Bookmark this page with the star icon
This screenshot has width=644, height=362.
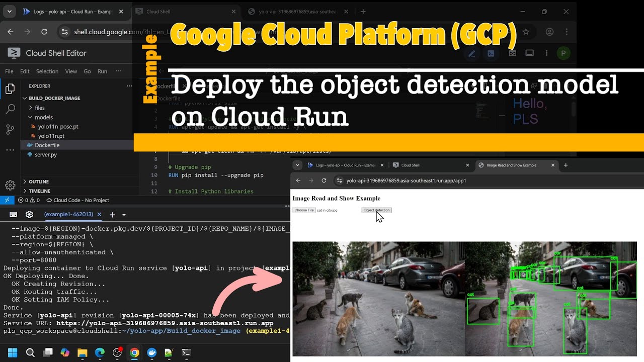pos(526,32)
